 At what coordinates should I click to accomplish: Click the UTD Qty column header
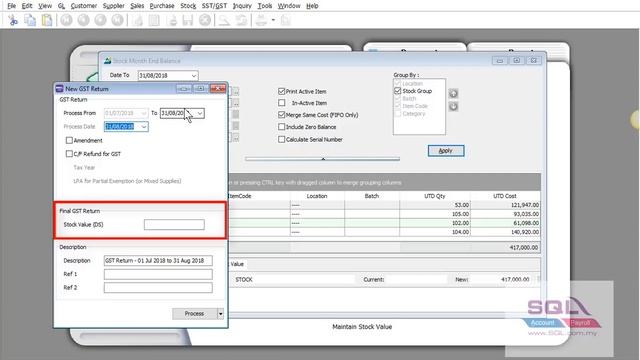coord(435,196)
